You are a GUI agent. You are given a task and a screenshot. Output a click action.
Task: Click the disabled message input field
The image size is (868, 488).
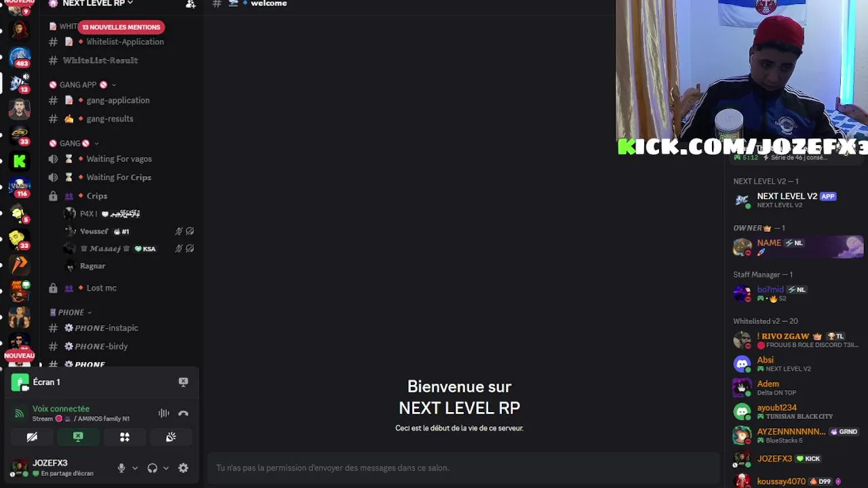[463, 468]
